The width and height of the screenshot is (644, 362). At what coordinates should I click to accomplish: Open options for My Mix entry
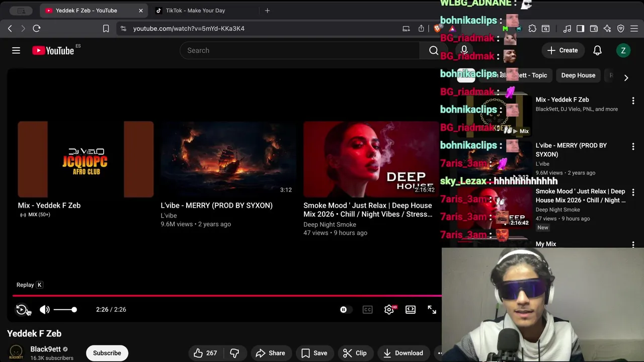[633, 244]
